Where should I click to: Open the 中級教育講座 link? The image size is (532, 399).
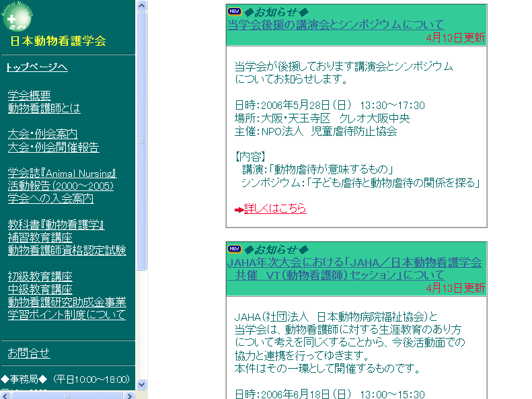(x=40, y=289)
